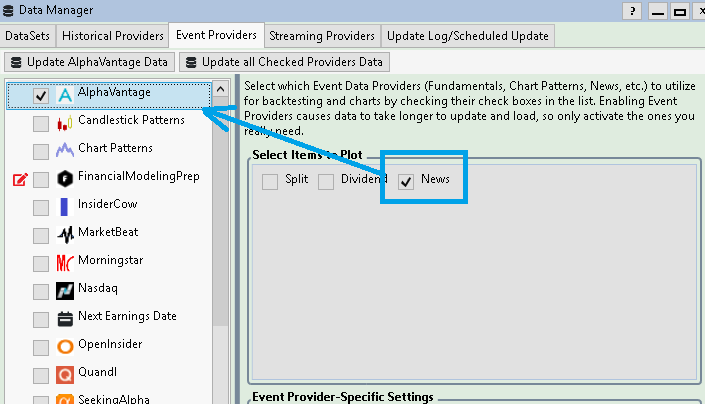
Task: Click the red edit icon beside FinancialModelingPrep
Action: tap(20, 179)
